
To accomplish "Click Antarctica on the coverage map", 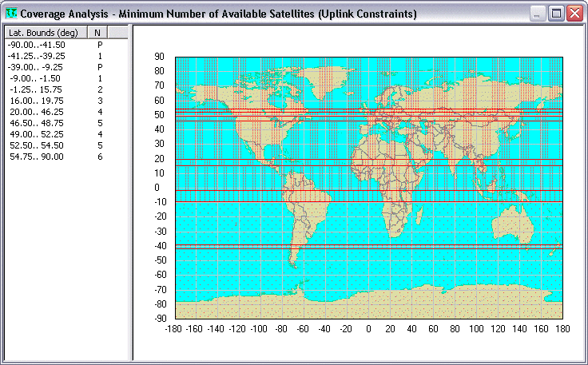I will 367,310.
